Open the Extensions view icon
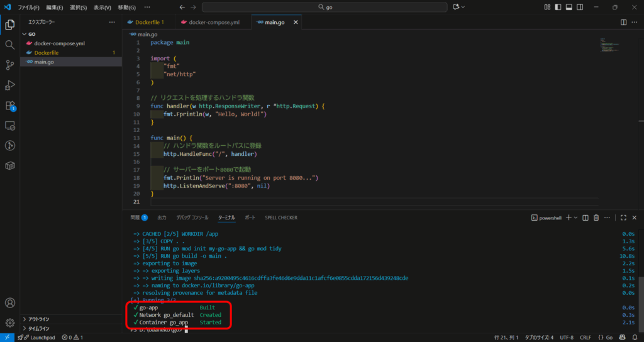Image resolution: width=644 pixels, height=342 pixels. (9, 106)
